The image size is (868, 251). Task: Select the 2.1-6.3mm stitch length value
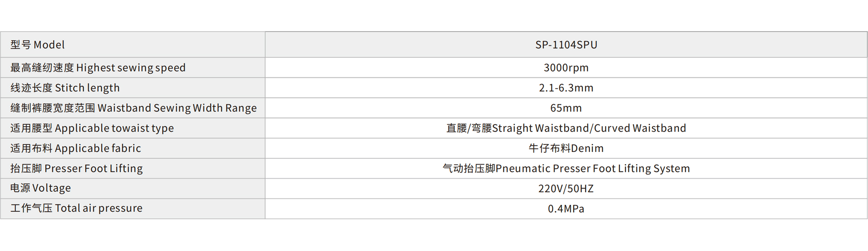(566, 88)
